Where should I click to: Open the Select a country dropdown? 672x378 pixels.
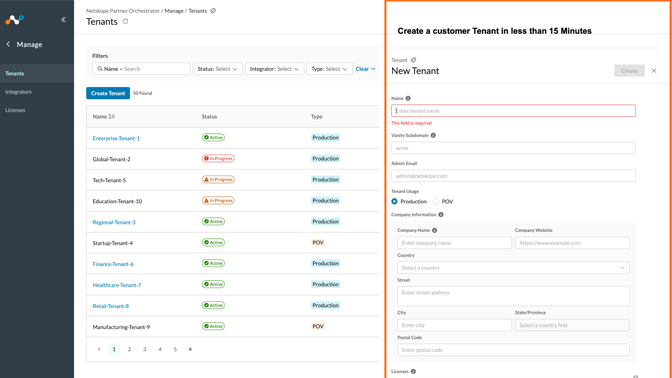point(513,268)
